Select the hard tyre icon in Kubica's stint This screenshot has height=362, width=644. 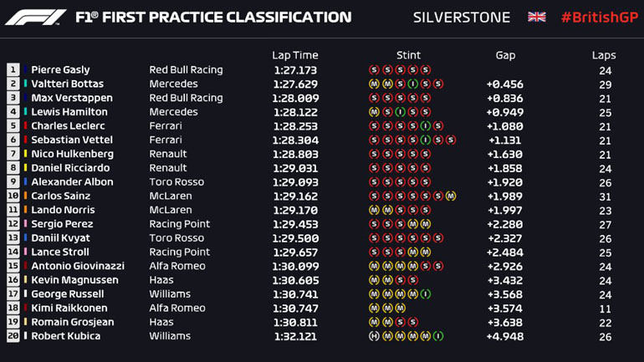[x=374, y=336]
